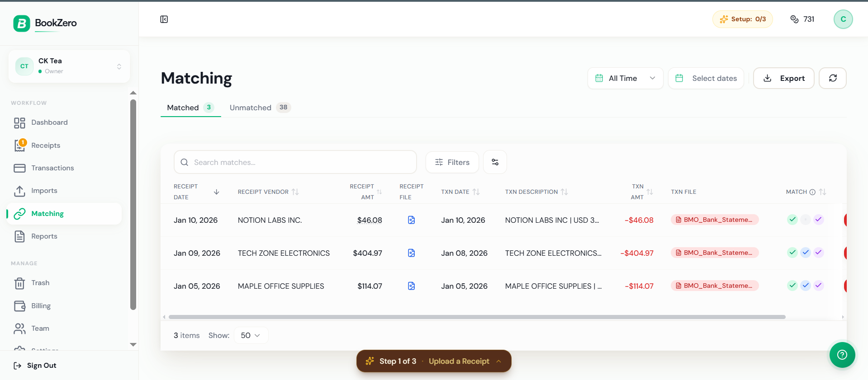
Task: Switch to the Matched tab
Action: tap(190, 108)
